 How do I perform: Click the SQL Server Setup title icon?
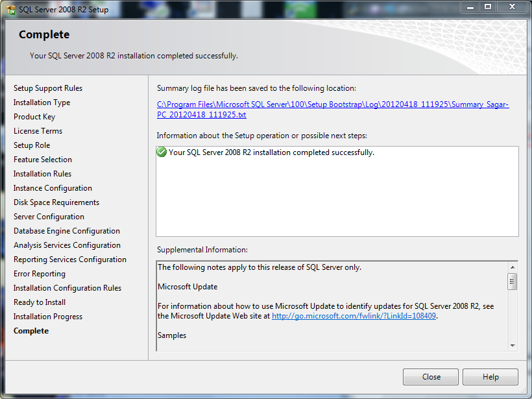coord(11,10)
